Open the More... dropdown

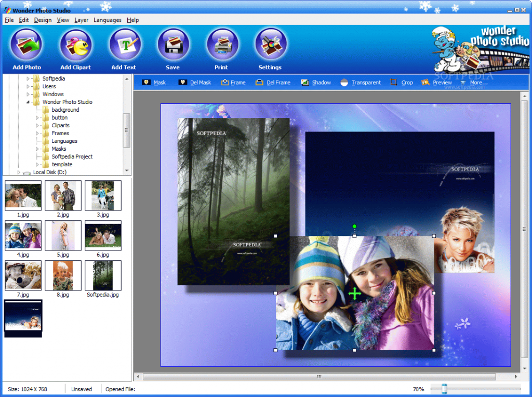pos(474,83)
